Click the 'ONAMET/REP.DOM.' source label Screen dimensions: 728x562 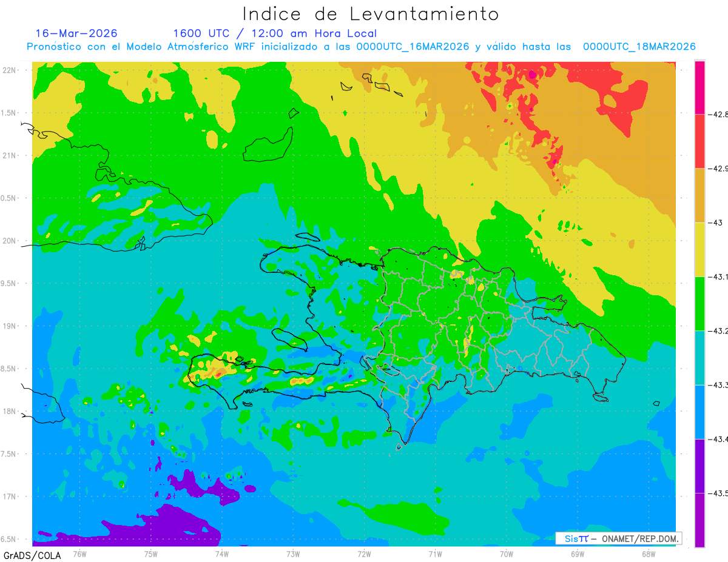coord(639,538)
